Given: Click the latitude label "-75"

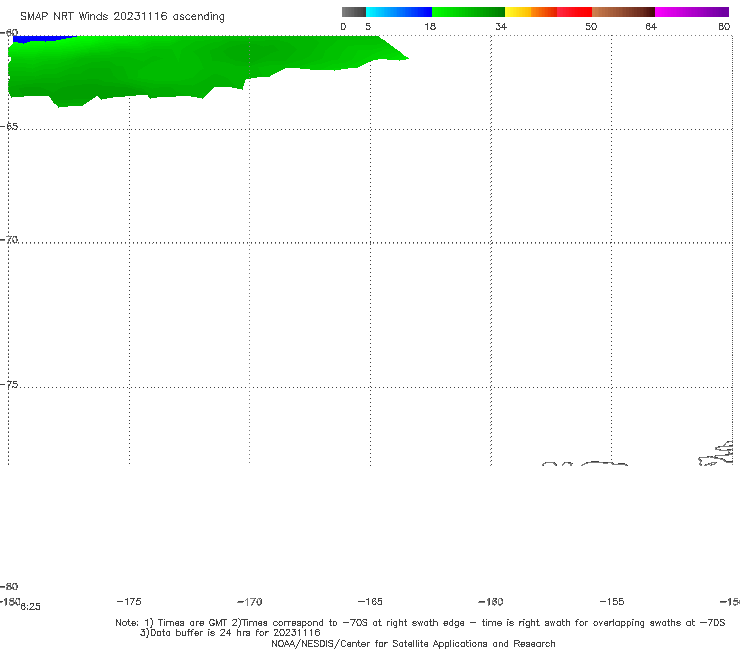Looking at the screenshot, I should tap(9, 385).
